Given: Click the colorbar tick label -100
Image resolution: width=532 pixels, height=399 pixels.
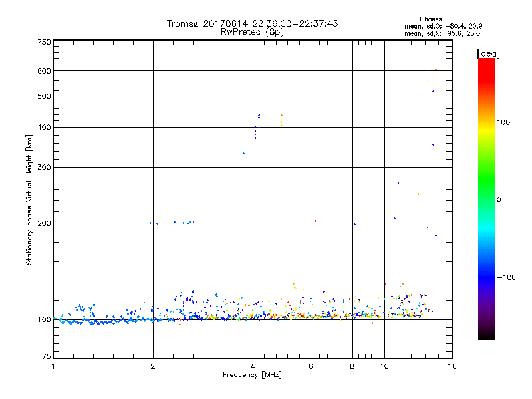Looking at the screenshot, I should coord(506,277).
